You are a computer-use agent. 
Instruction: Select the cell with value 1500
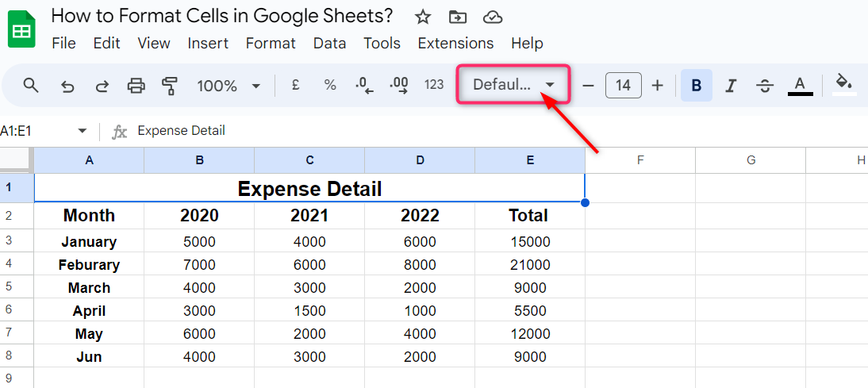(309, 310)
